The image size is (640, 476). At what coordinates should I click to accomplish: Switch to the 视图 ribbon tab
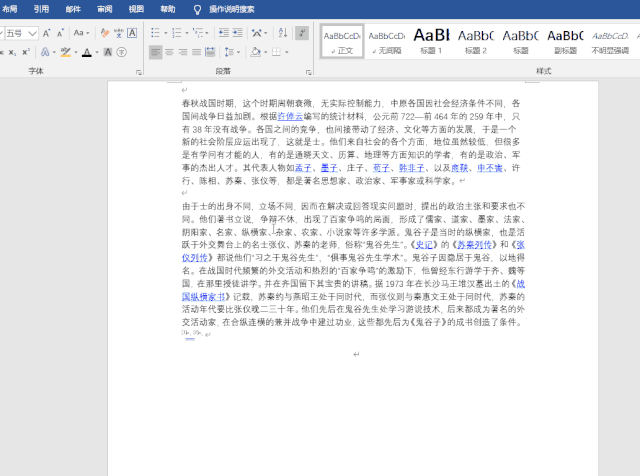[x=136, y=8]
